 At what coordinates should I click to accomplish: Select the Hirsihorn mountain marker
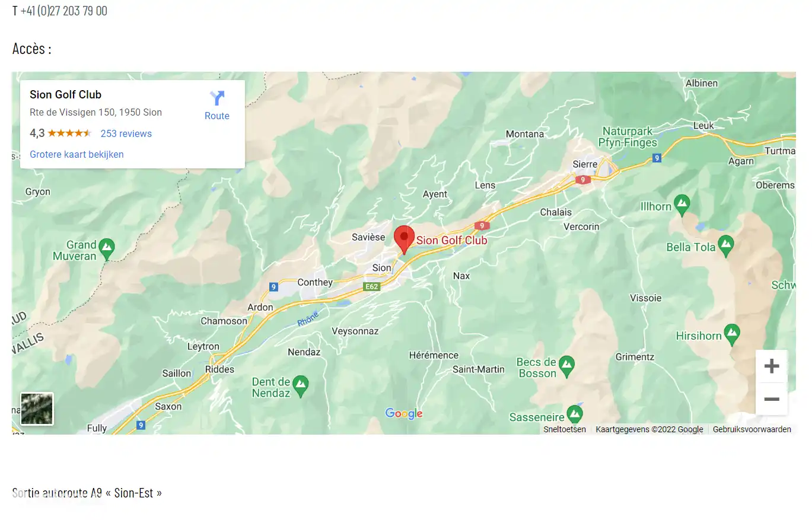pyautogui.click(x=733, y=335)
